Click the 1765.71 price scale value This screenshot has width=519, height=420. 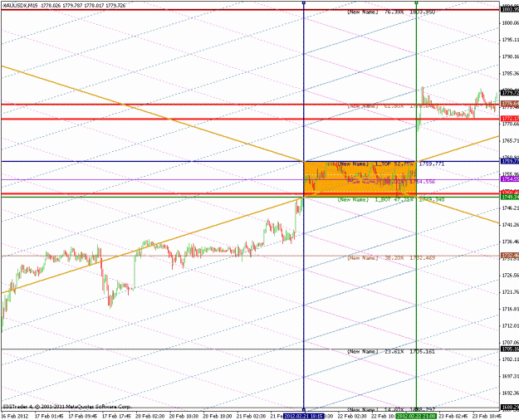[511, 140]
